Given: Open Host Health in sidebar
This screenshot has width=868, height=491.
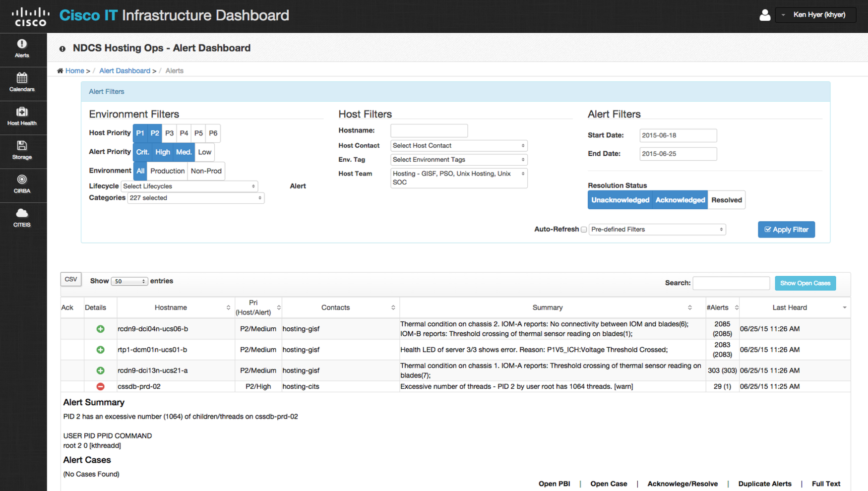Looking at the screenshot, I should coord(22,117).
